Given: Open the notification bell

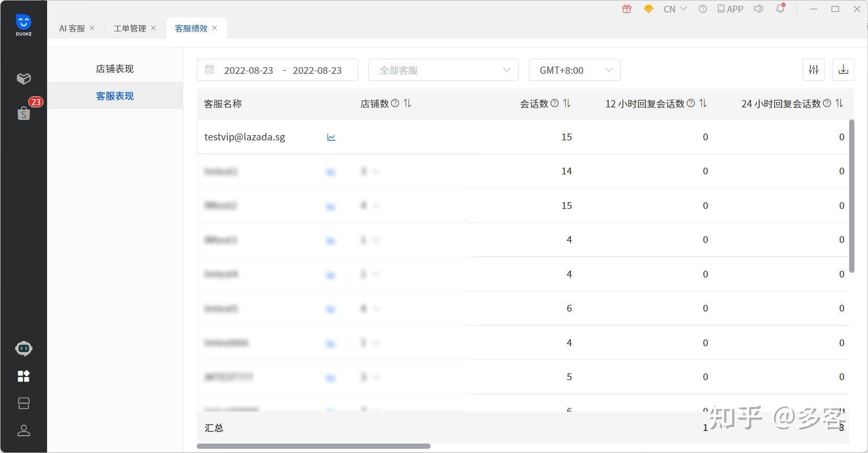Looking at the screenshot, I should coord(780,9).
